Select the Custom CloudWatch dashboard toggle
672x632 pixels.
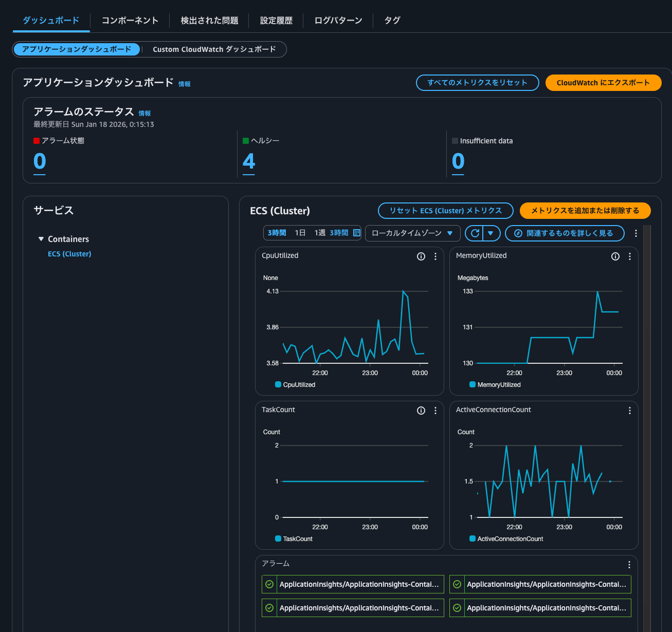point(214,49)
